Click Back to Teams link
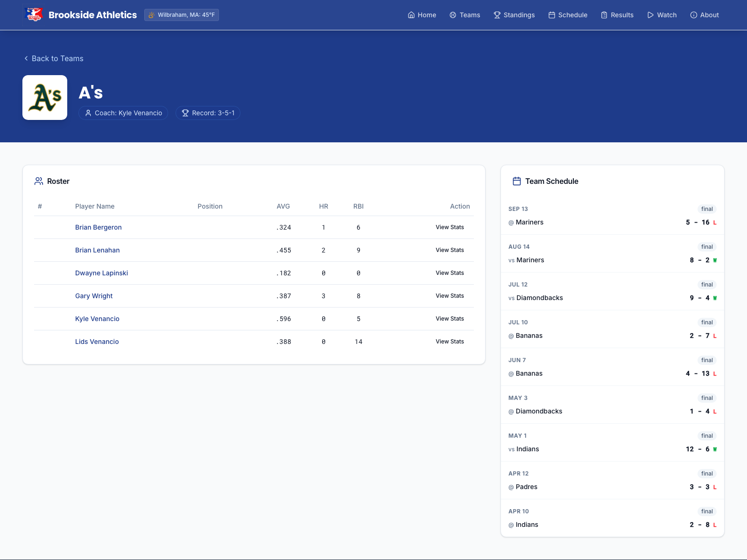This screenshot has height=560, width=747. coord(57,58)
